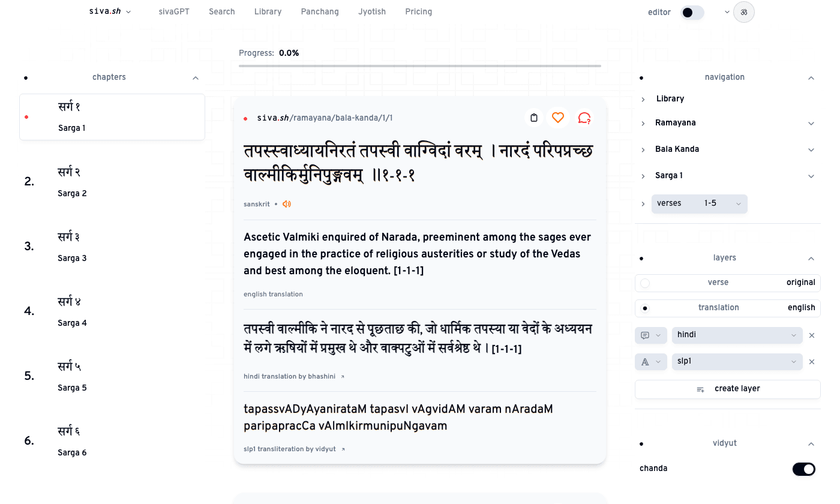Open the vidyut external link arrow
This screenshot has height=504, width=840.
[x=343, y=449]
